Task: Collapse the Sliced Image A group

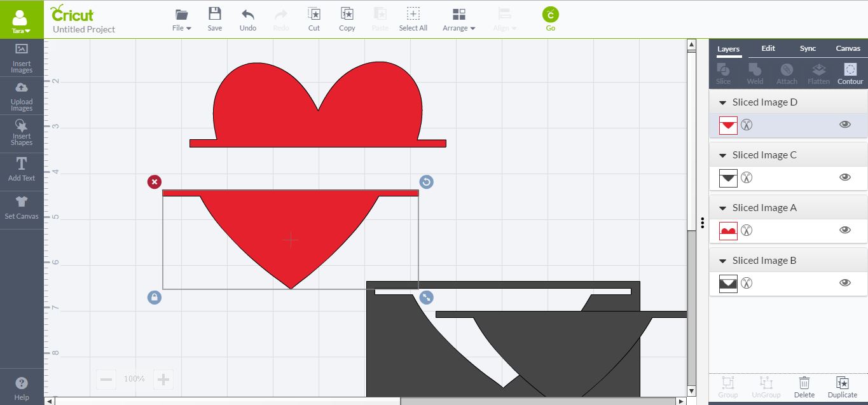Action: (722, 207)
